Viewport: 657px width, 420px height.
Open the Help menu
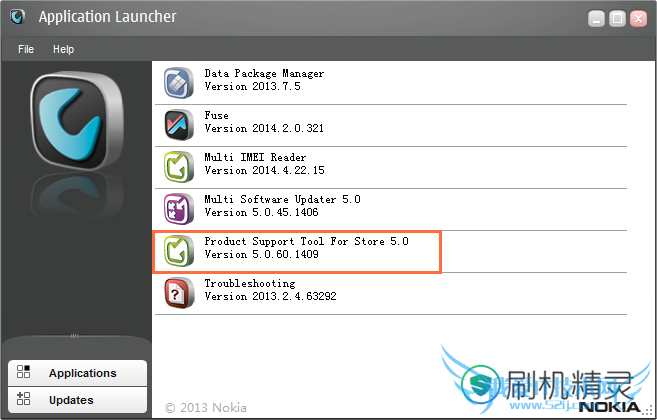coord(63,49)
